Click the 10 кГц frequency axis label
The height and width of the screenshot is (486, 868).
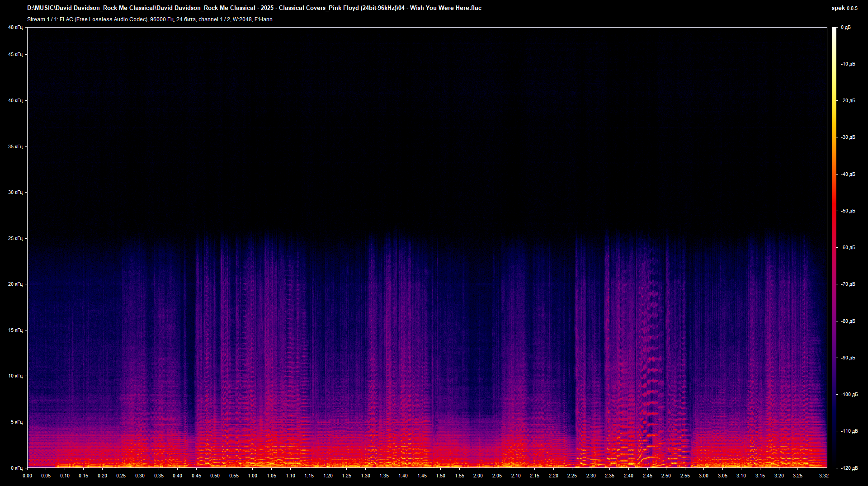click(x=15, y=376)
